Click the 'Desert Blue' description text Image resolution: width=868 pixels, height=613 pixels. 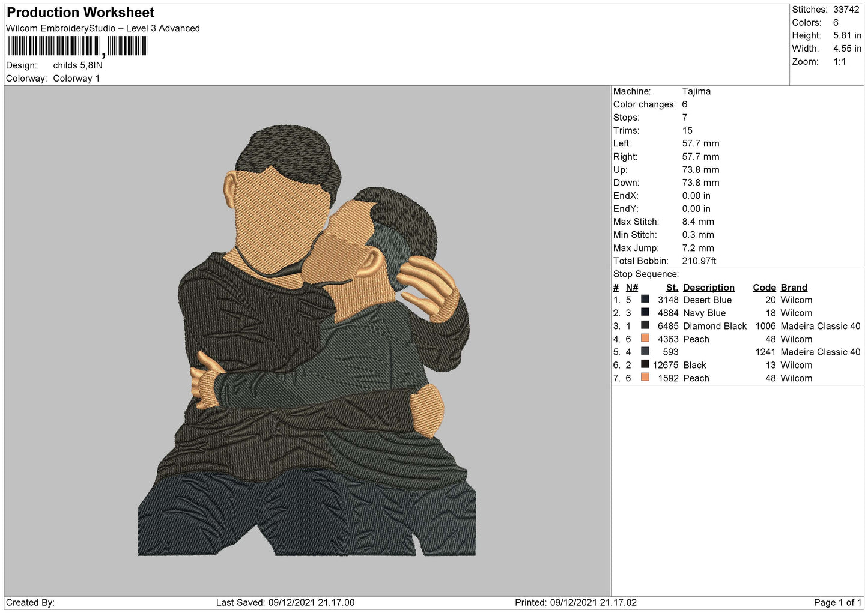click(707, 300)
